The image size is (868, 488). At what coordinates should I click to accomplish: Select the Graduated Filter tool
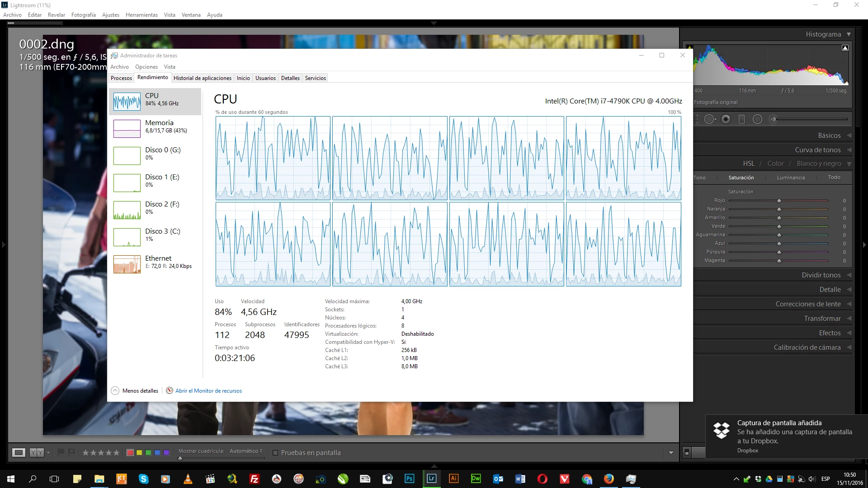click(x=741, y=119)
